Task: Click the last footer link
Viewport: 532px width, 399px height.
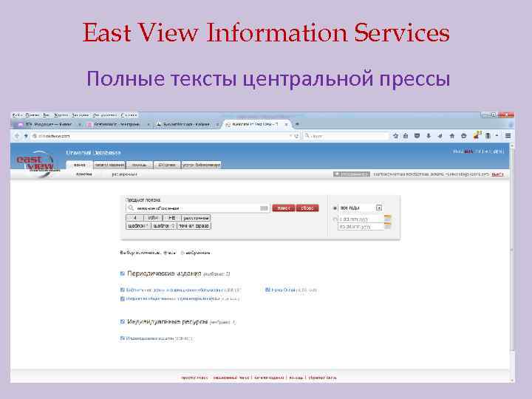Action: 322,378
